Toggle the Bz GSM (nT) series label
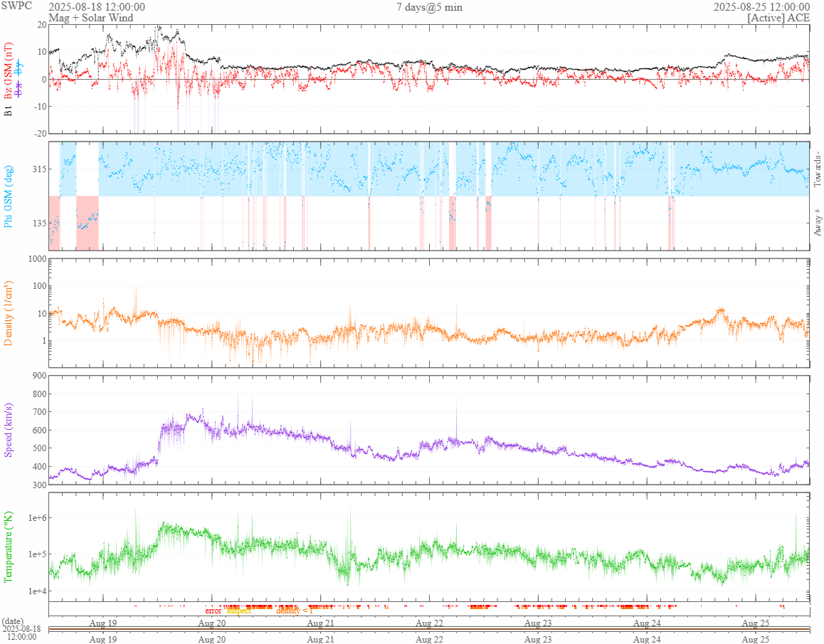Screen dimensions: 824x644 pos(9,70)
